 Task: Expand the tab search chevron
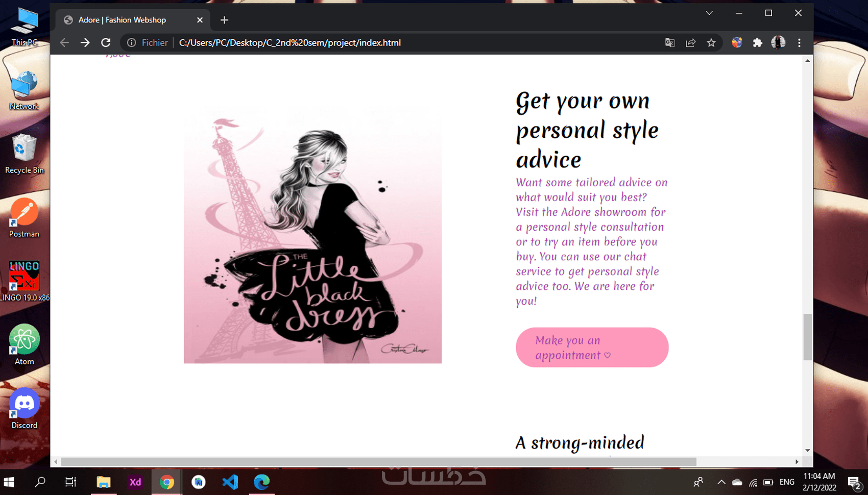coord(709,13)
